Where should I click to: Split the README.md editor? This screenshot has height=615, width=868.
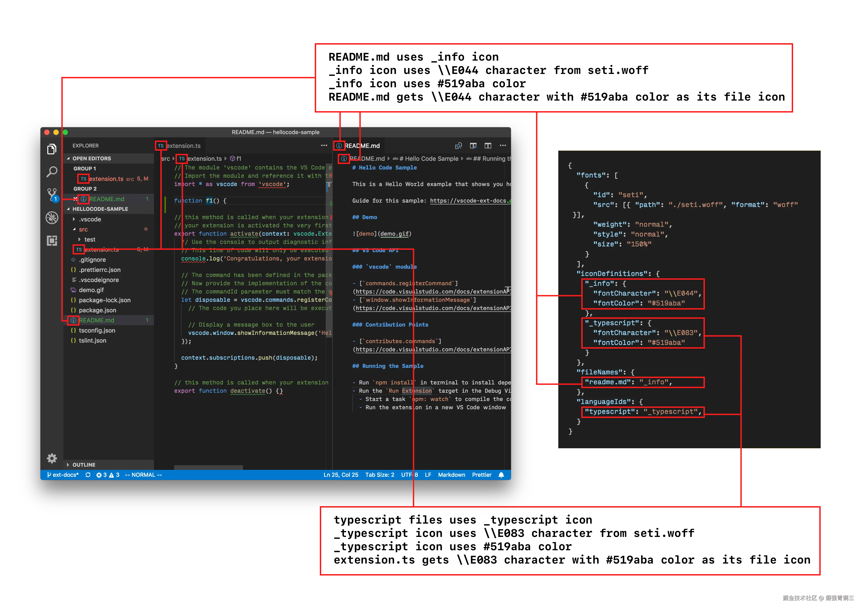point(488,145)
